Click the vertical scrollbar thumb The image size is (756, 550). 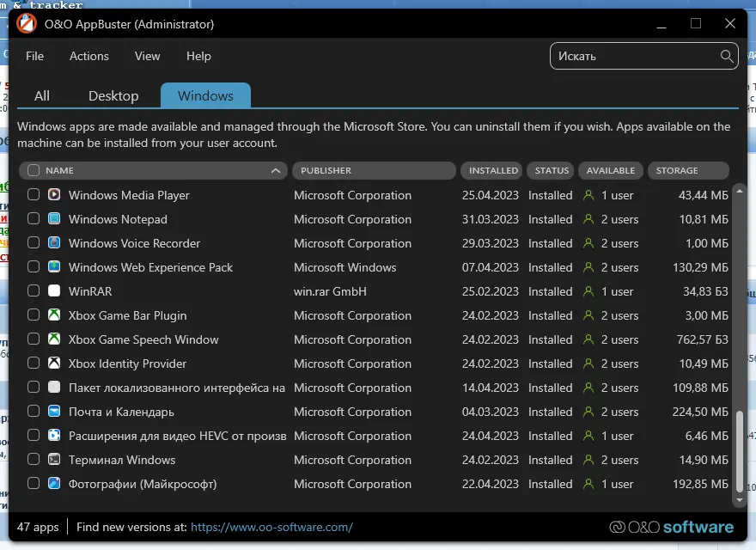click(x=739, y=451)
